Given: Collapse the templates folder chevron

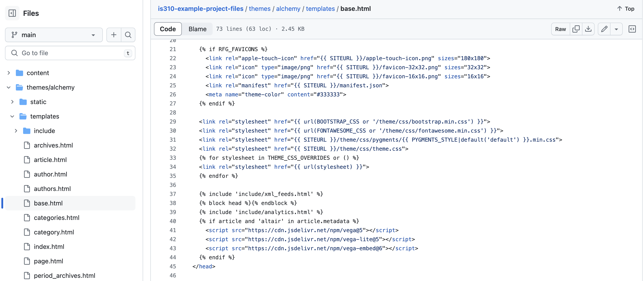Looking at the screenshot, I should click(x=12, y=116).
